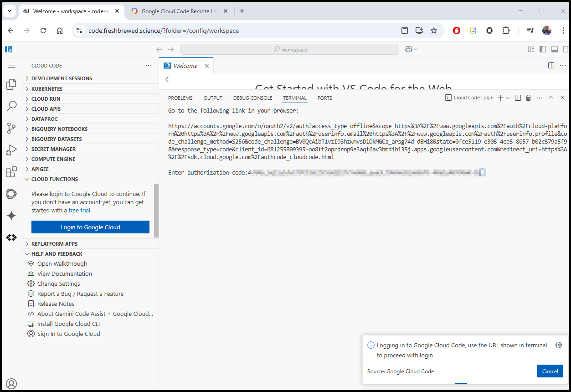
Task: Click the Login to Google Cloud button
Action: 90,227
